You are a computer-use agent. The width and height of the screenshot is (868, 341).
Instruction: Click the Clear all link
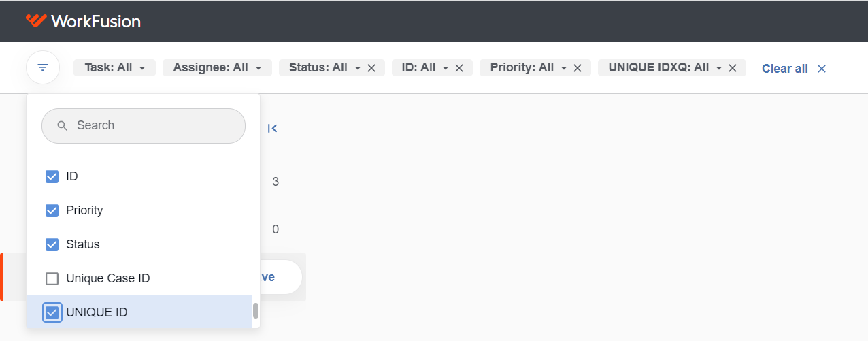point(785,69)
